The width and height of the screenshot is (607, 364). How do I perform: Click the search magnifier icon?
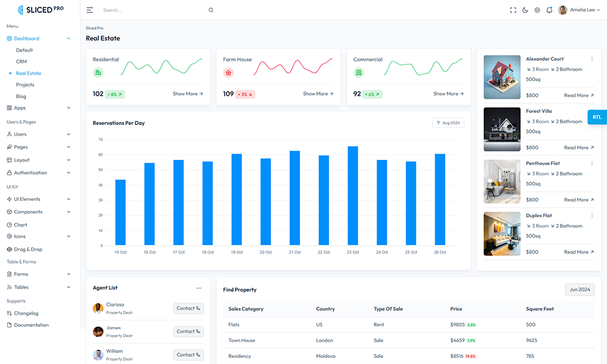[x=211, y=10]
